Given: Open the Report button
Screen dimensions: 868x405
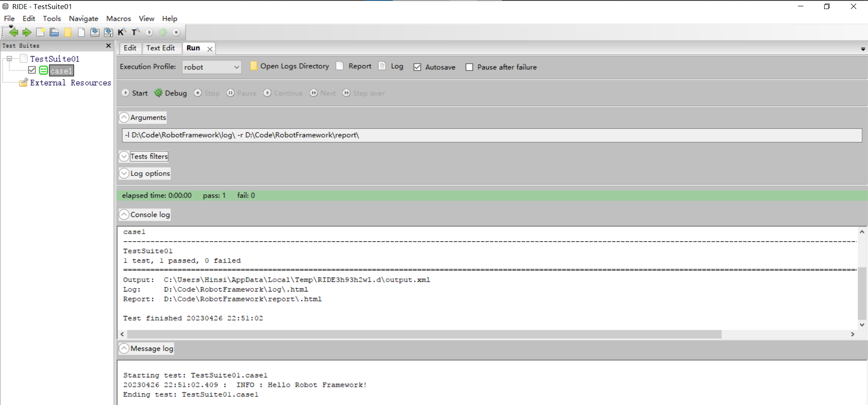Looking at the screenshot, I should (354, 66).
